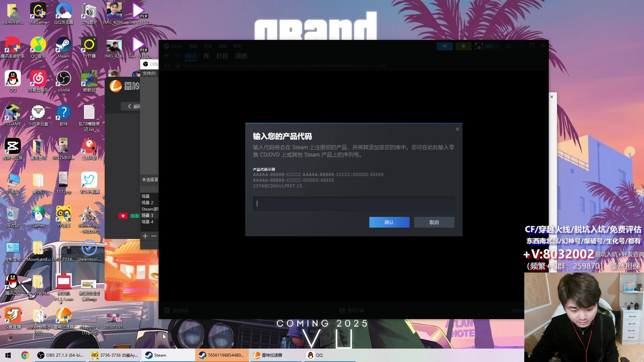The height and width of the screenshot is (362, 644).
Task: Open the YY开播 desktop icon
Action: pos(89,47)
